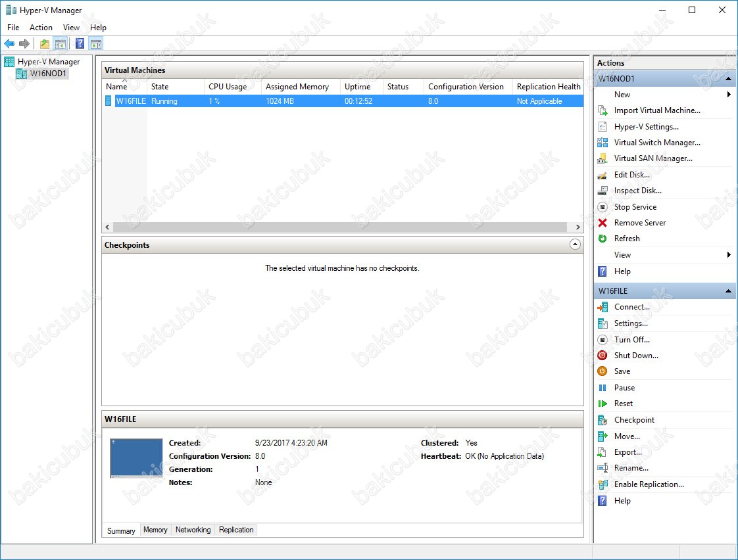Image resolution: width=738 pixels, height=560 pixels.
Task: Click the left arrow of horizontal scrollbar
Action: [107, 227]
